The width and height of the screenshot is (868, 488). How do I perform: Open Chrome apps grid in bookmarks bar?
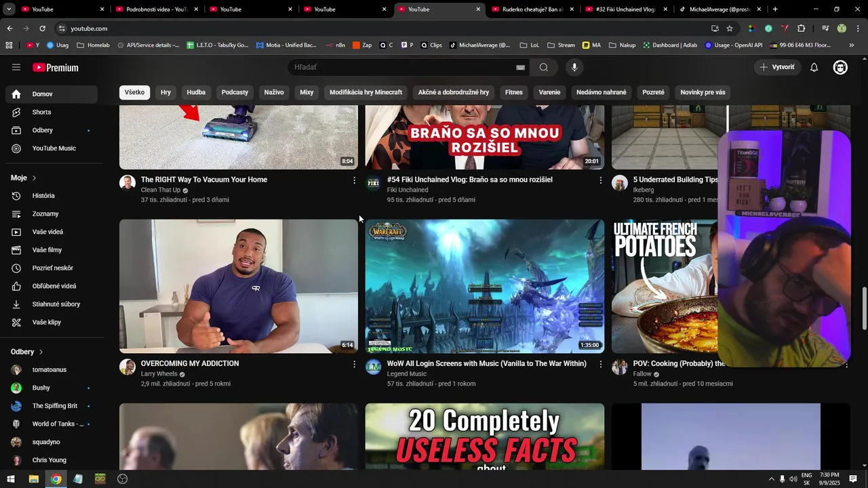(9, 45)
